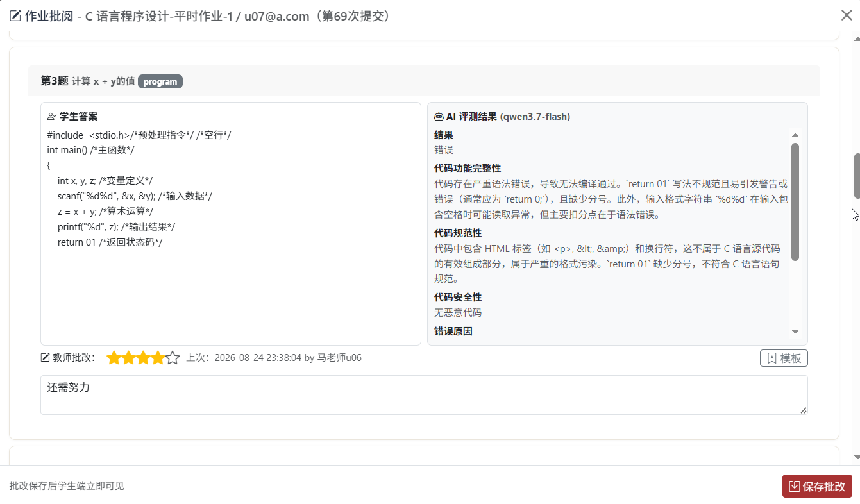Click the 无恶意代码 text
This screenshot has height=504, width=860.
click(x=458, y=313)
